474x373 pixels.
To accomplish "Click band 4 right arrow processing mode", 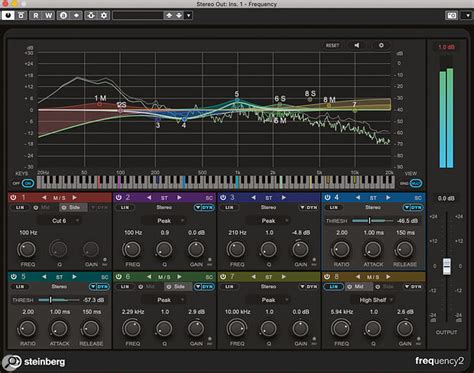I will [x=388, y=198].
